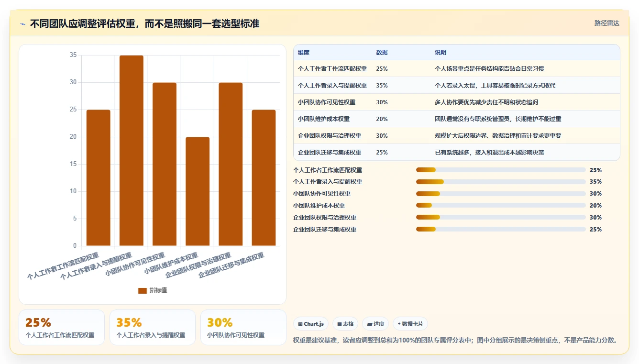The image size is (639, 364).
Task: Click the chart bar for 企业团队迁移与集成权重
Action: click(x=264, y=178)
